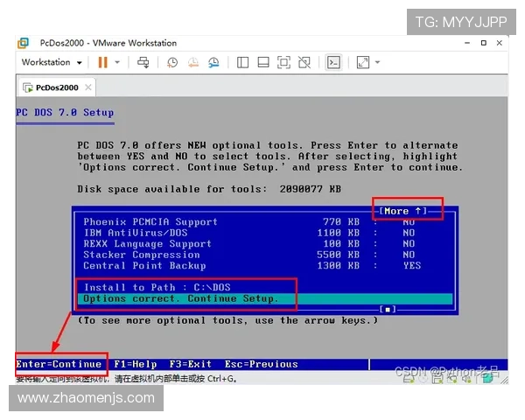Click the stretch guest display icon
This screenshot has width=525, height=420.
[362, 62]
